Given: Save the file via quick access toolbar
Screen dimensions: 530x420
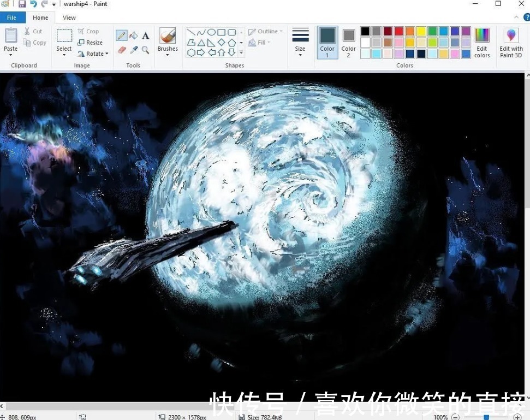Looking at the screenshot, I should point(21,4).
